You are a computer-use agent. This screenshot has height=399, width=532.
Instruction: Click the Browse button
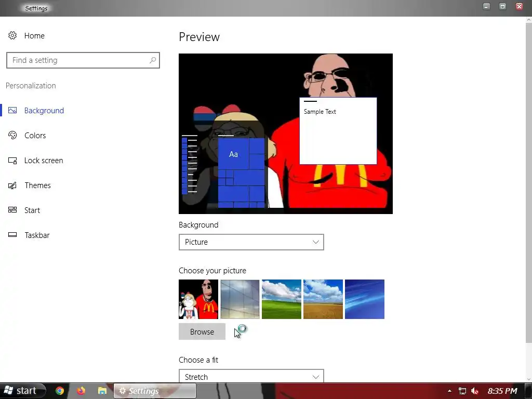[202, 331]
